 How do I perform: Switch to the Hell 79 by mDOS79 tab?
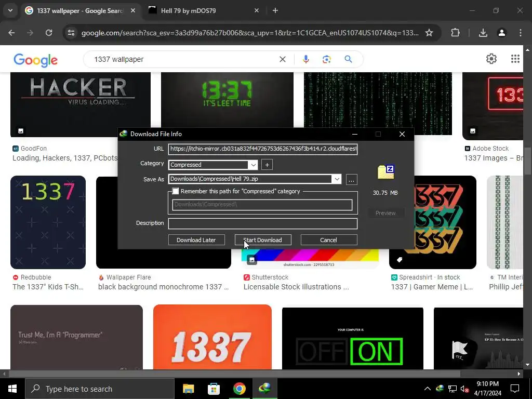[204, 10]
